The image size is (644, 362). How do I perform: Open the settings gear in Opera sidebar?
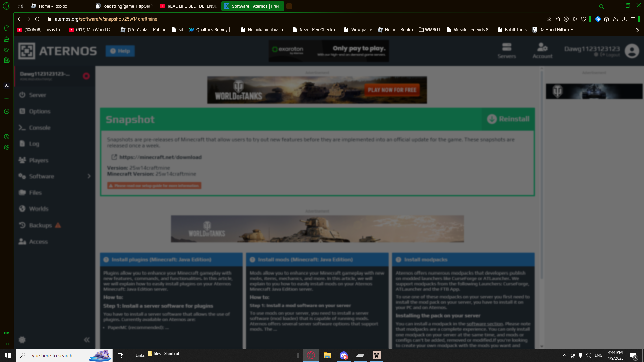7,147
